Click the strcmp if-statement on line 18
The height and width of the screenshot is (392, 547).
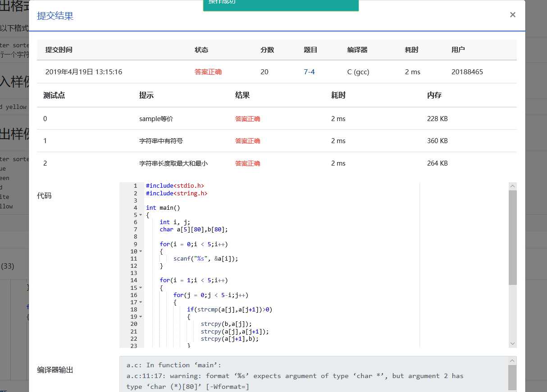point(230,310)
